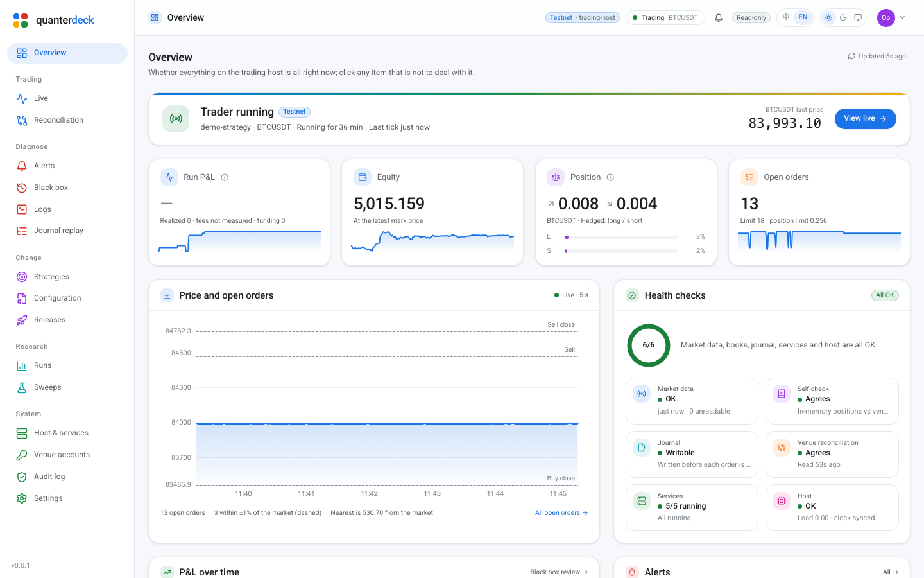
Task: Switch language to EN
Action: click(x=803, y=17)
